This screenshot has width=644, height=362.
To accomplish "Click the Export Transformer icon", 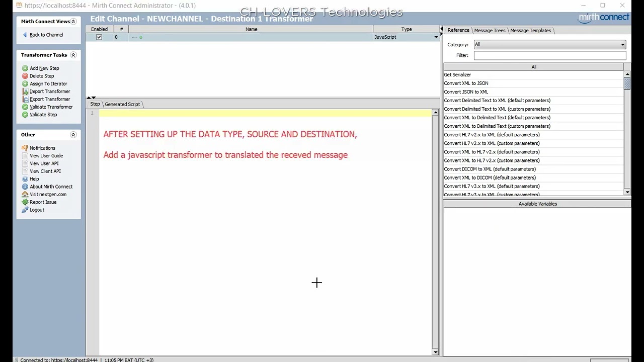I will tap(25, 99).
